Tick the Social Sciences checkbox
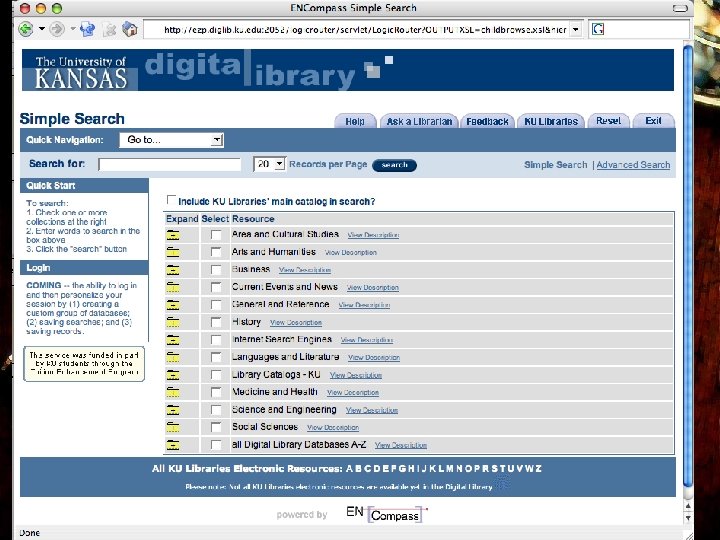Viewport: 720px width, 540px height. point(216,427)
